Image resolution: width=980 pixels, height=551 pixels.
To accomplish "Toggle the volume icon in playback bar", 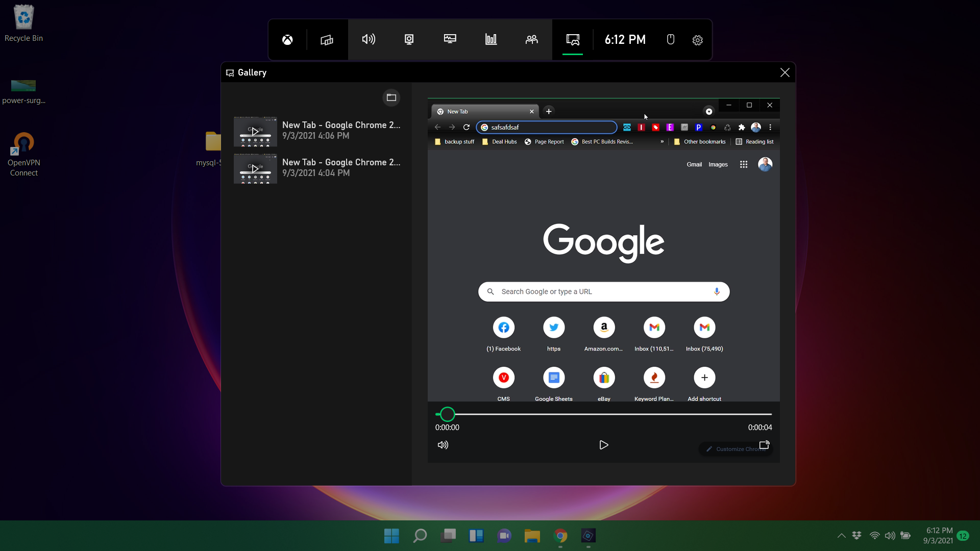I will coord(444,445).
